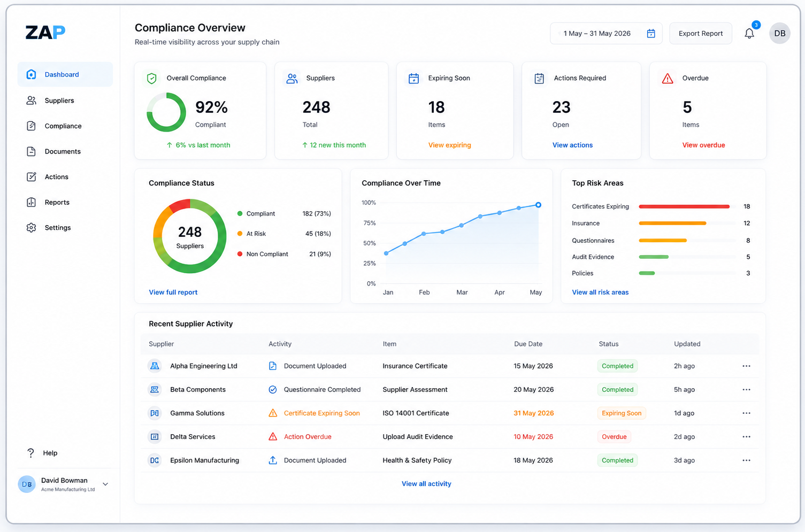
Task: Click Delta Services supplier icon
Action: coord(155,437)
